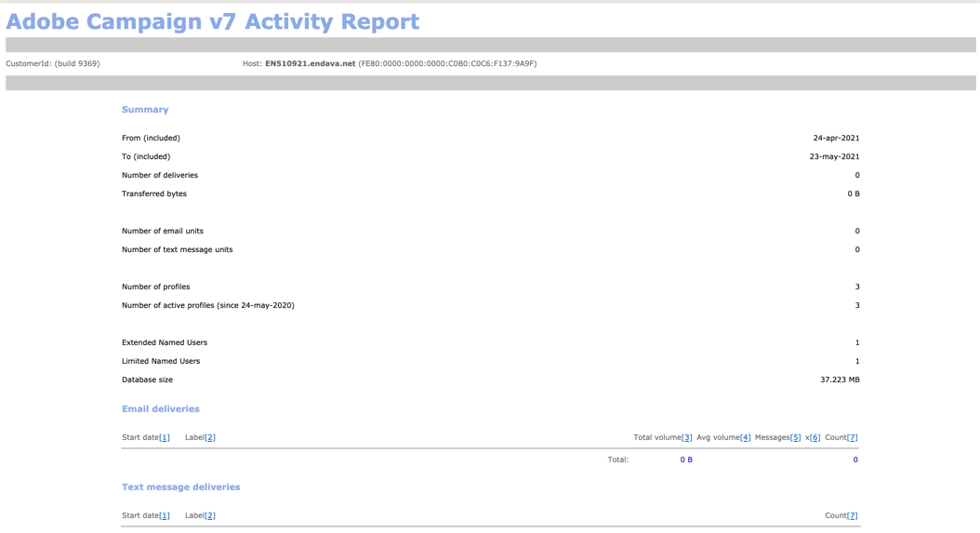Open Count [7] link in Email deliveries
The height and width of the screenshot is (533, 980).
pos(853,438)
